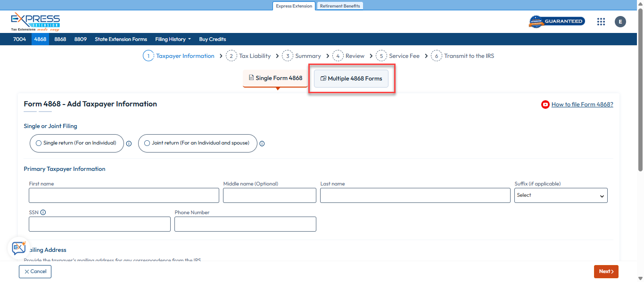
Task: Open How to file Form 4868 link
Action: click(x=582, y=105)
